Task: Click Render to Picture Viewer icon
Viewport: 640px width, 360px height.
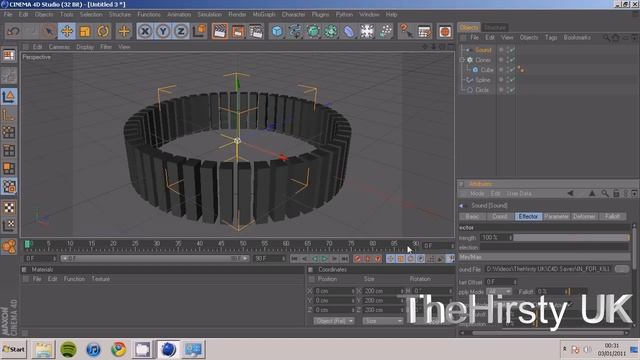Action: tap(238, 31)
